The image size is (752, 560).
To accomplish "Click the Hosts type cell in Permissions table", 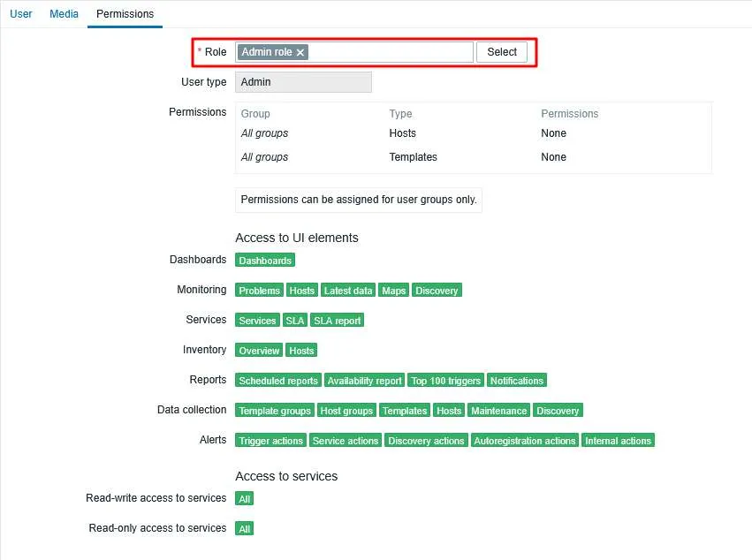I will pyautogui.click(x=402, y=133).
